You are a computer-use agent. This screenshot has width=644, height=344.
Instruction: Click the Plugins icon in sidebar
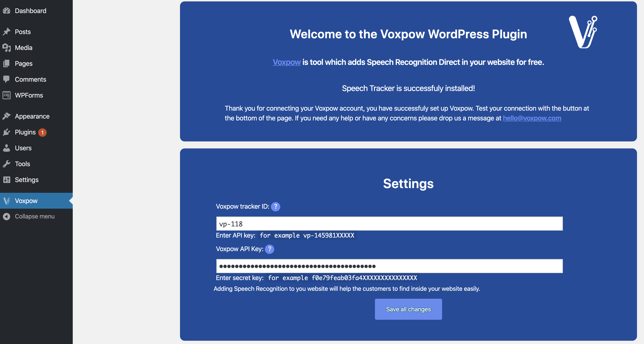(7, 132)
